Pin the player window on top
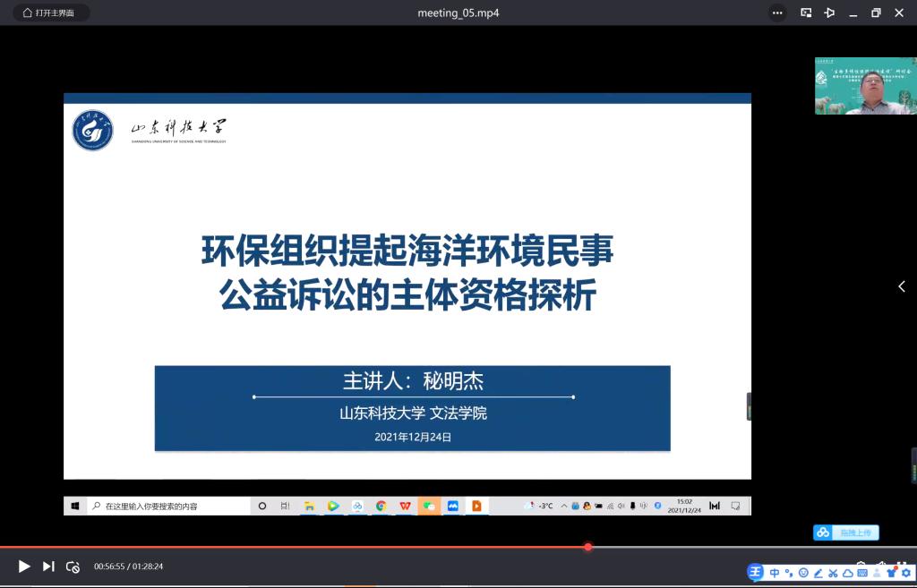This screenshot has height=588, width=917. 829,13
